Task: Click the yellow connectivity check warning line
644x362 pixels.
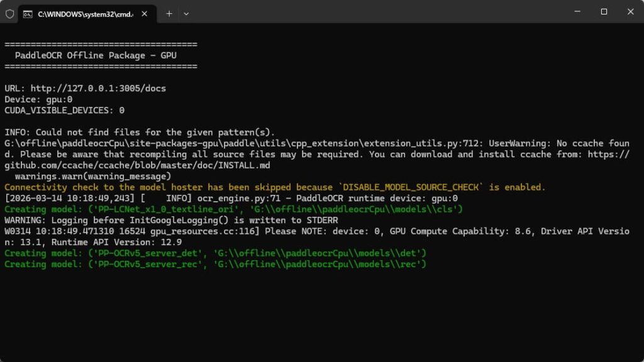Action: [275, 187]
